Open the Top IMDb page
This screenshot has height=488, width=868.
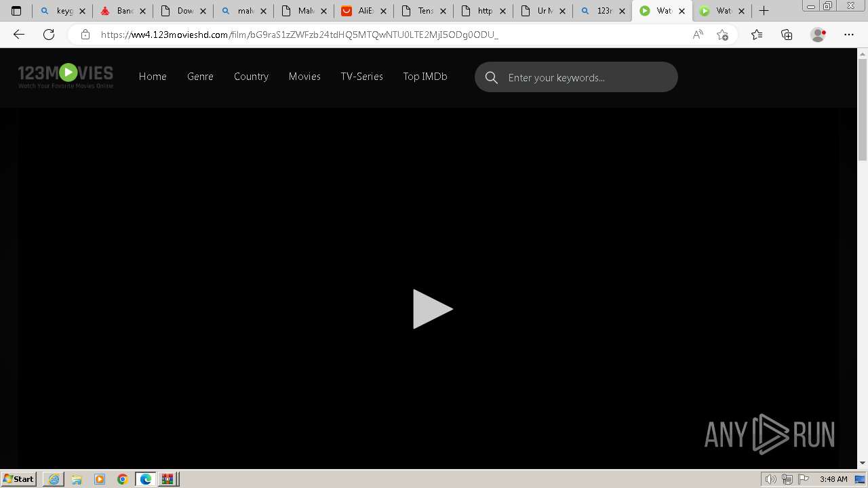tap(425, 77)
